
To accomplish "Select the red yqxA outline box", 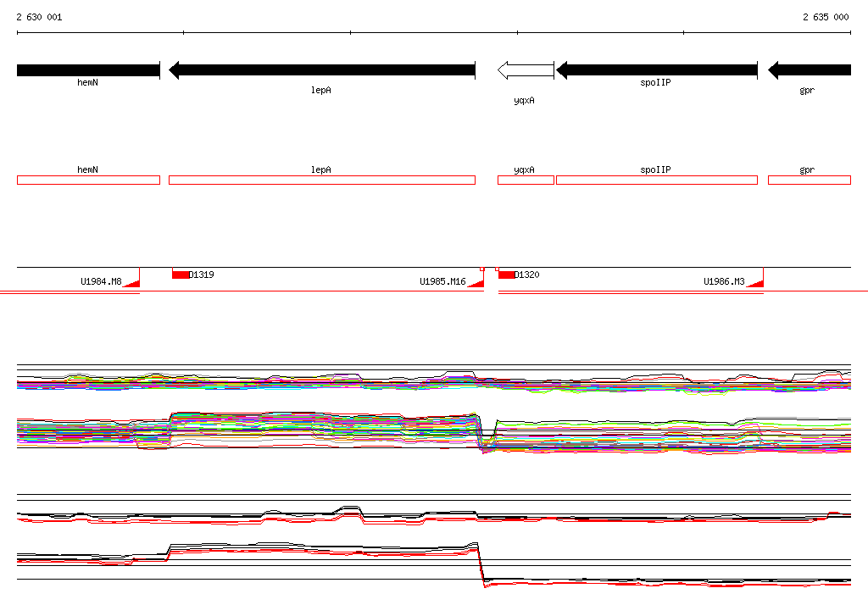I will (526, 180).
